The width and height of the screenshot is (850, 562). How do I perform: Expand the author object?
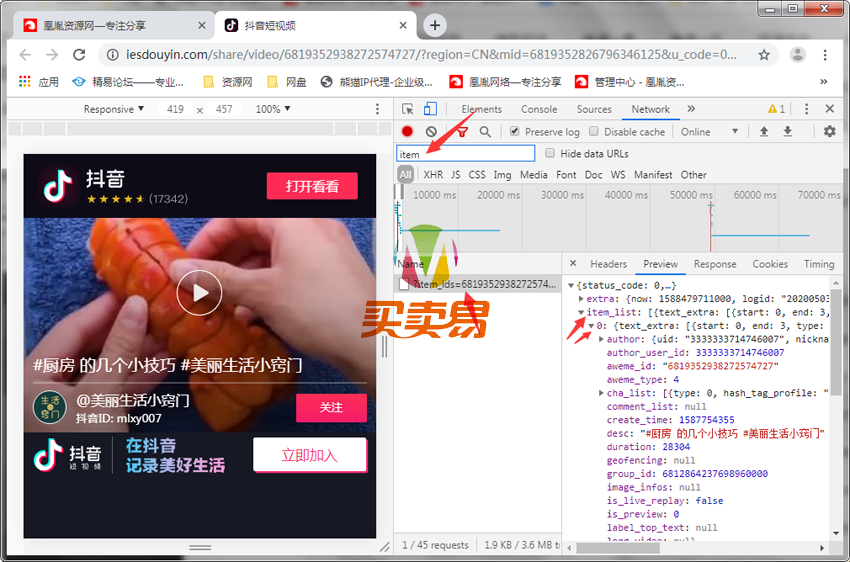[601, 339]
